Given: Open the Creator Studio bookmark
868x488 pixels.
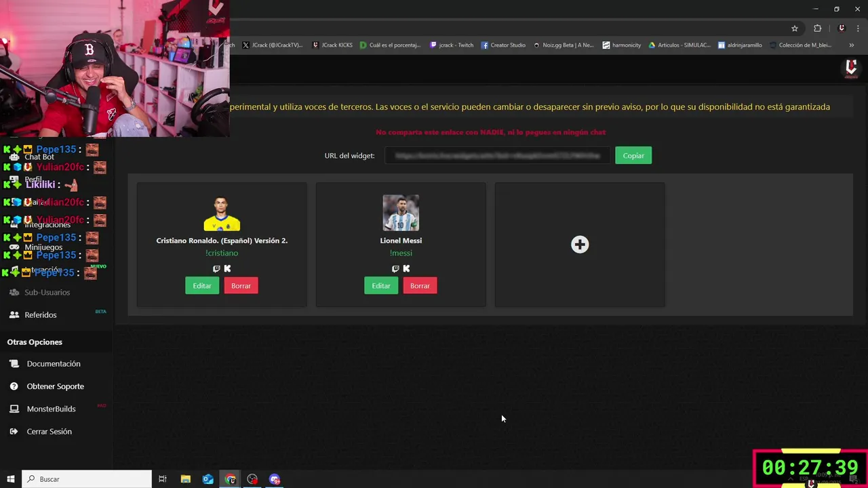Looking at the screenshot, I should click(x=503, y=45).
